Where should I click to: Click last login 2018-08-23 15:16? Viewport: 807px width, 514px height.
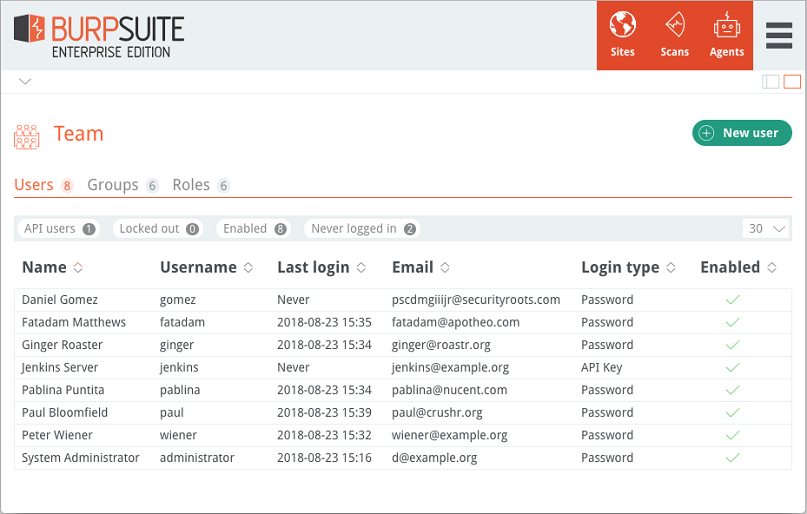click(324, 458)
